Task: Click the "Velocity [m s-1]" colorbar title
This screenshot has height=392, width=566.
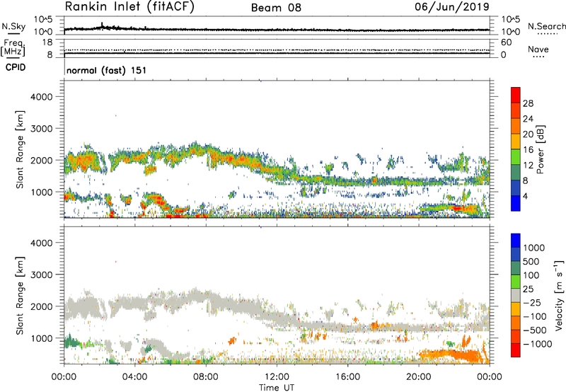Action: tap(559, 295)
